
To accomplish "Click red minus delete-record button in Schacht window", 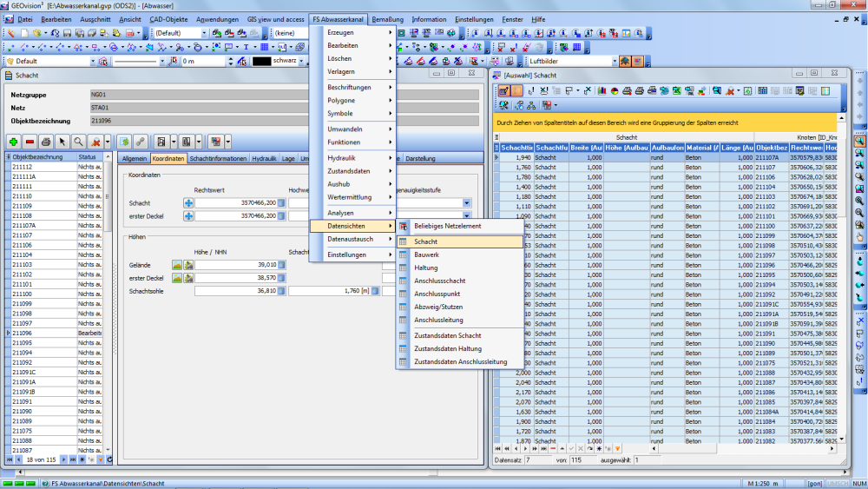I will pyautogui.click(x=30, y=142).
